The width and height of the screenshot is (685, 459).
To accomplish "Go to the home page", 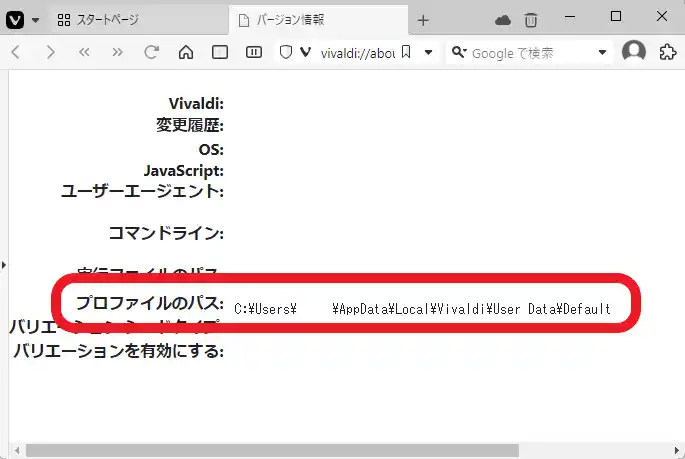I will point(186,52).
